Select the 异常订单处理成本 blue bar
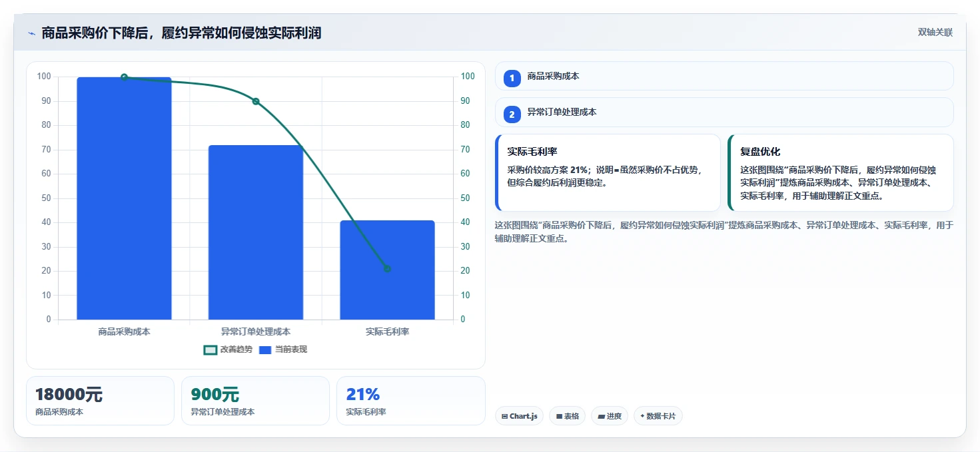The height and width of the screenshot is (452, 980). pos(256,232)
